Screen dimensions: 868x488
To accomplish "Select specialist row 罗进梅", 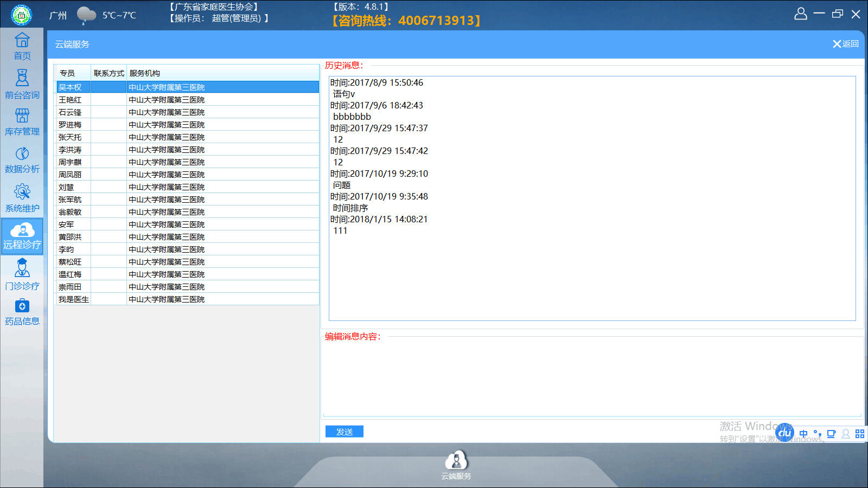I will (188, 125).
